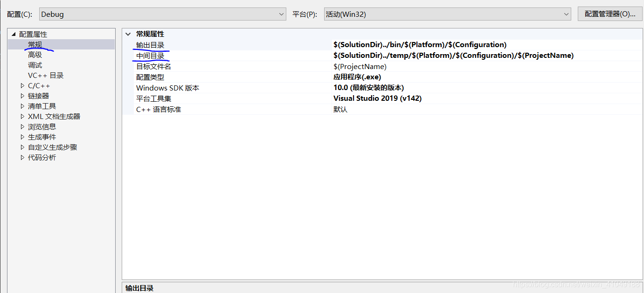
Task: Select VC++ 目录 tree item
Action: (x=46, y=76)
